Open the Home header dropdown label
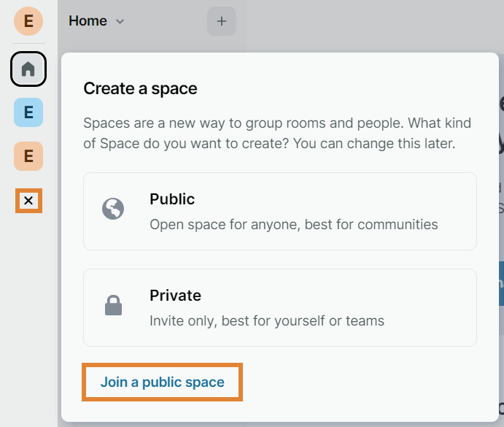The height and width of the screenshot is (427, 504). point(88,21)
